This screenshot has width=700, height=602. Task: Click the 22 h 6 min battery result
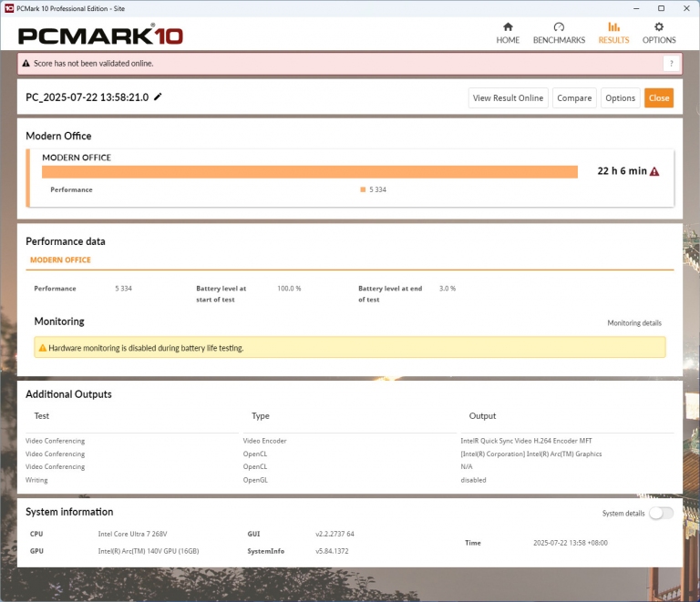[x=622, y=171]
